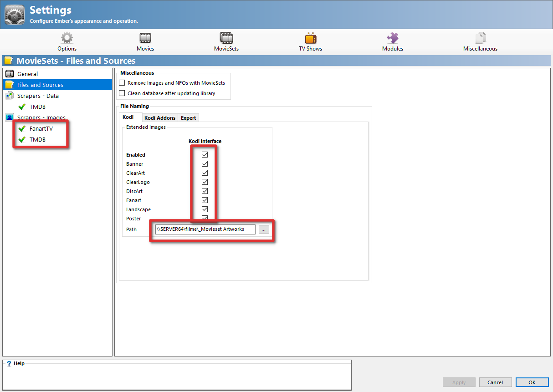
Task: Uncheck the Landscape checkbox
Action: [x=205, y=209]
